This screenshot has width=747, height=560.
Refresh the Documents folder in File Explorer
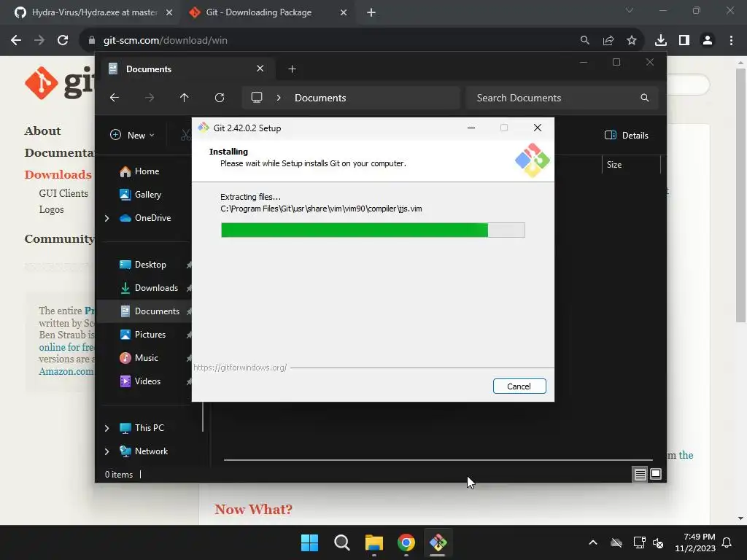pyautogui.click(x=220, y=98)
